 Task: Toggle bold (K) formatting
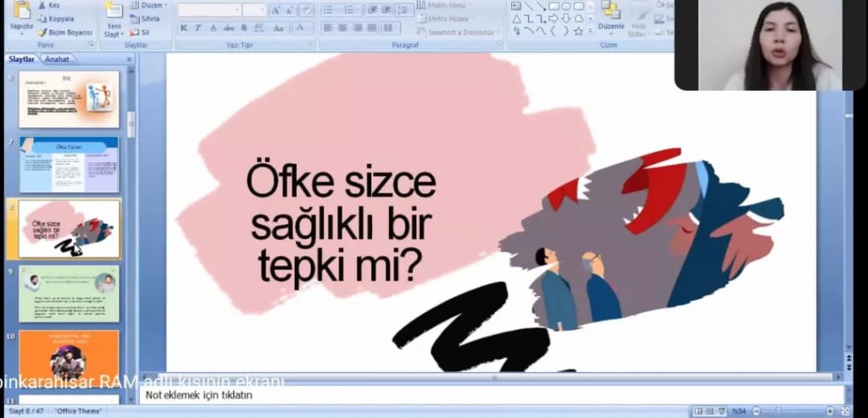pos(183,28)
